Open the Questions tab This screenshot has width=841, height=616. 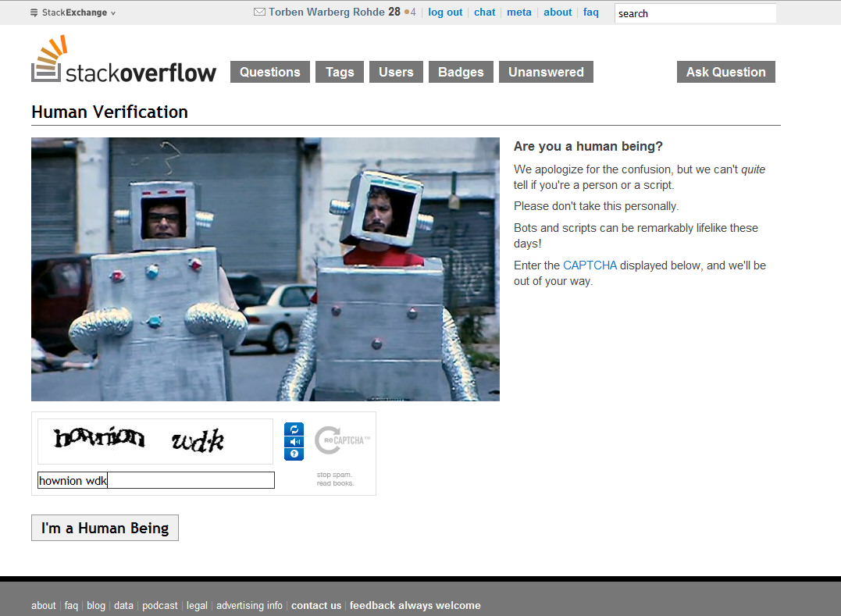[x=269, y=72]
